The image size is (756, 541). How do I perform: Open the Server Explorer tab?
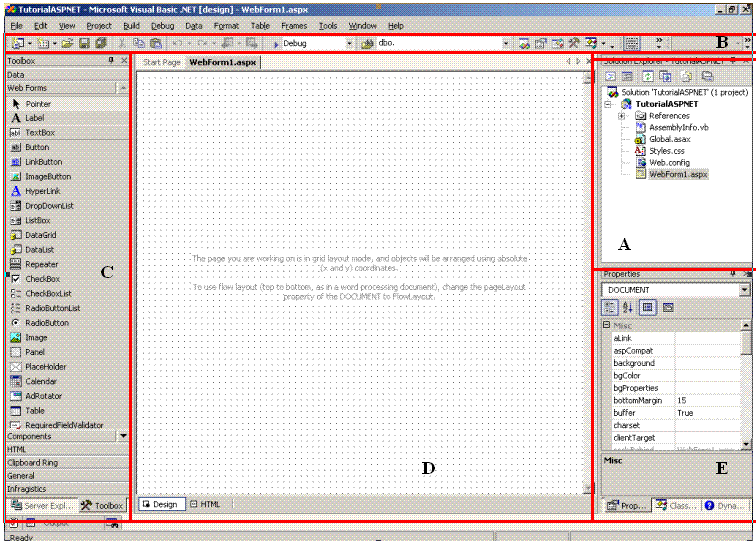click(42, 505)
